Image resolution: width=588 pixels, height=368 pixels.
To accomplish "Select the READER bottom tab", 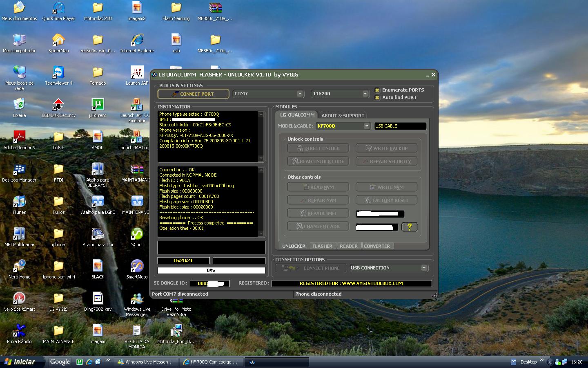I will coord(349,246).
